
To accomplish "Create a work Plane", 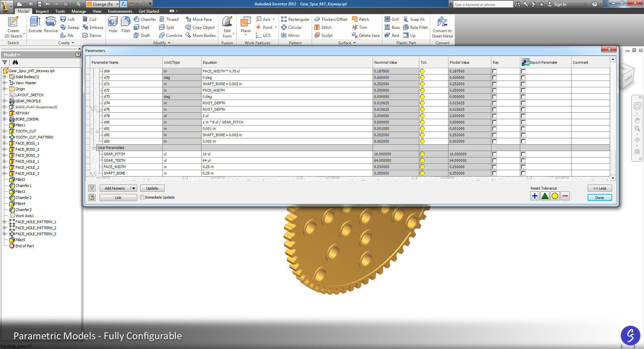I will point(246,26).
